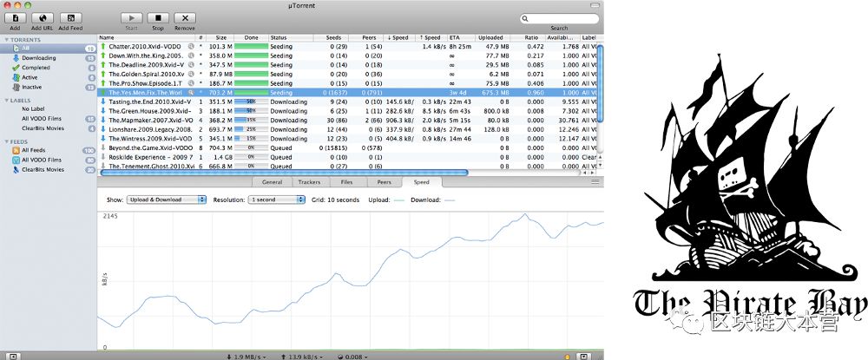
Task: Click the 50% progress bar for Tasting.the.End
Action: pyautogui.click(x=252, y=101)
